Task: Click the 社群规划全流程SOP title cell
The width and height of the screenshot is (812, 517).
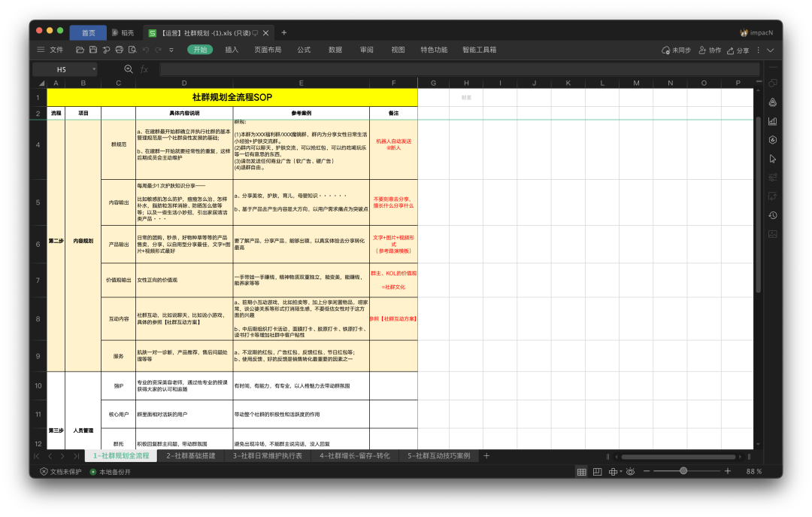Action: [x=232, y=97]
